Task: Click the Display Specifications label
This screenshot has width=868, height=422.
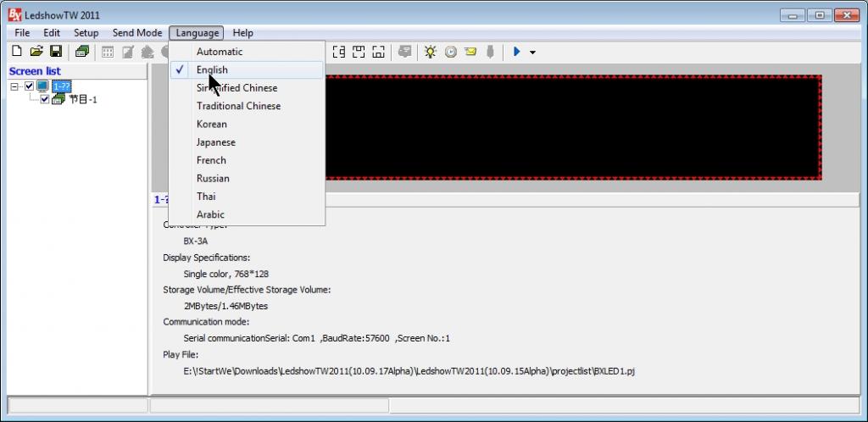Action: 207,258
